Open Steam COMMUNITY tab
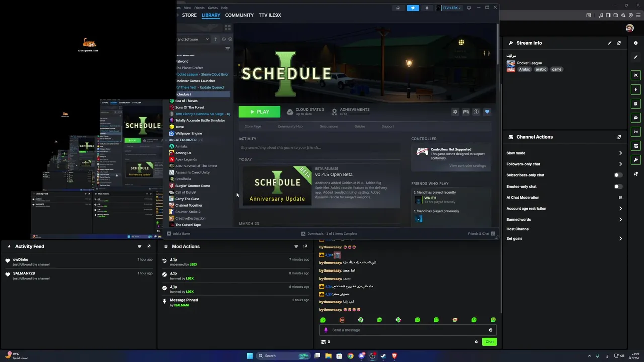644x362 pixels. tap(239, 15)
